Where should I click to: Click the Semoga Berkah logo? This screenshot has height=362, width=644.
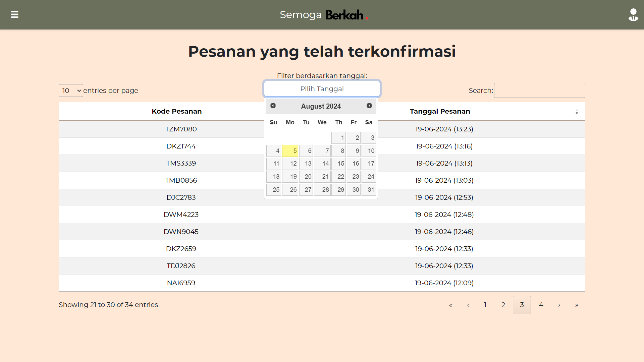click(324, 15)
